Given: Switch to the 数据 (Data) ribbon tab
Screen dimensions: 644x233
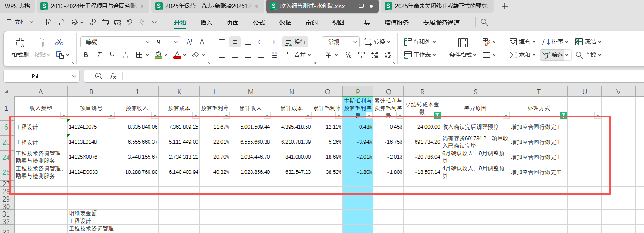Looking at the screenshot, I should [x=285, y=22].
